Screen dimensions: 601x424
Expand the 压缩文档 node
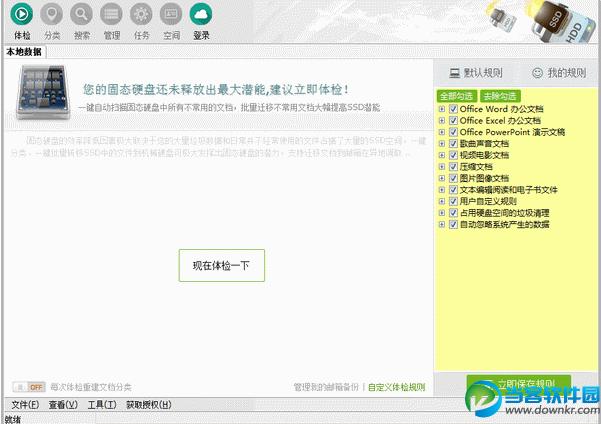coord(442,166)
